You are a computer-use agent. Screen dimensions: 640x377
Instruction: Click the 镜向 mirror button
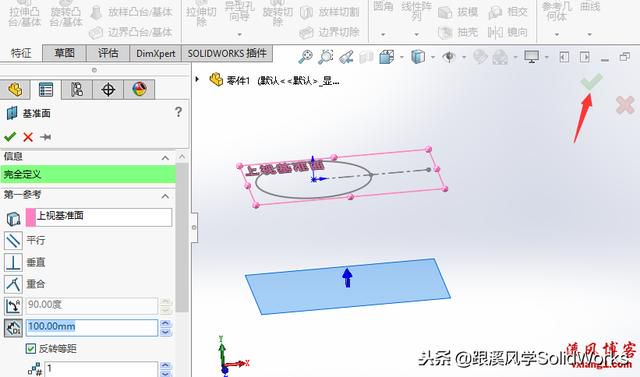click(508, 32)
